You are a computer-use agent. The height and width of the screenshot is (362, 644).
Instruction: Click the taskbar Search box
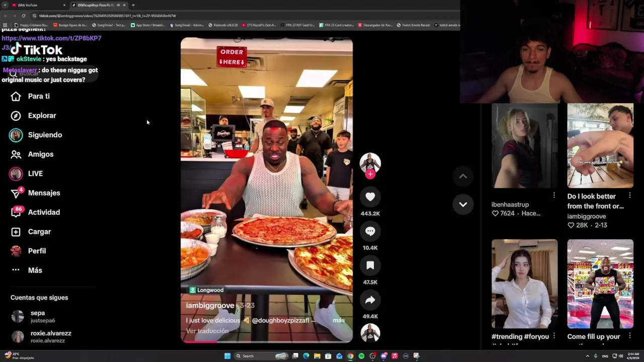261,356
